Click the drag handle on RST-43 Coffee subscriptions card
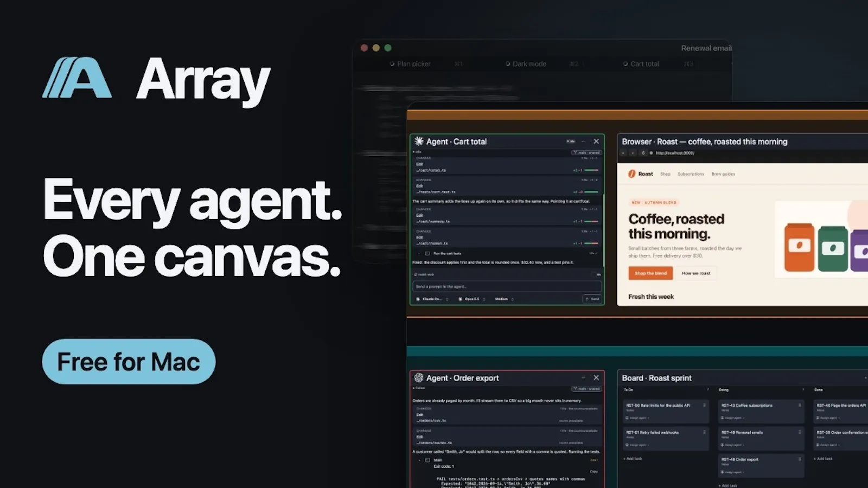Viewport: 868px width, 488px height. [799, 405]
